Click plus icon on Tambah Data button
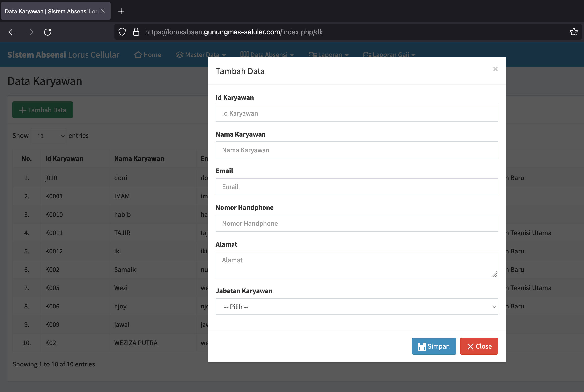 (23, 110)
